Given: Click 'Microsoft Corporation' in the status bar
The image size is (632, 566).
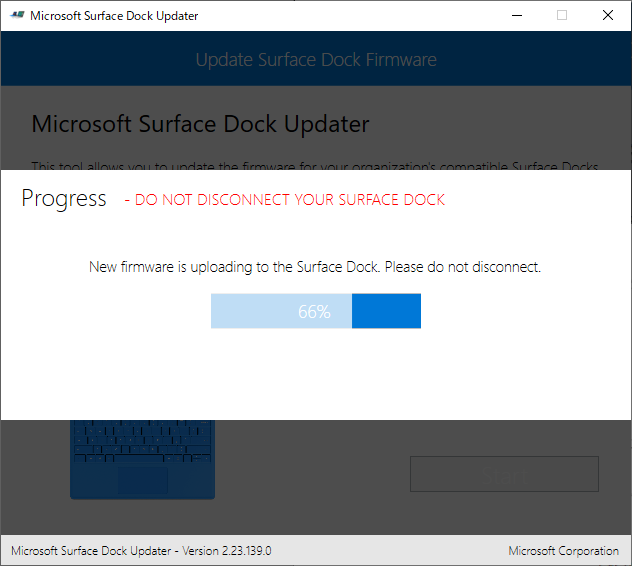Looking at the screenshot, I should coord(563,551).
